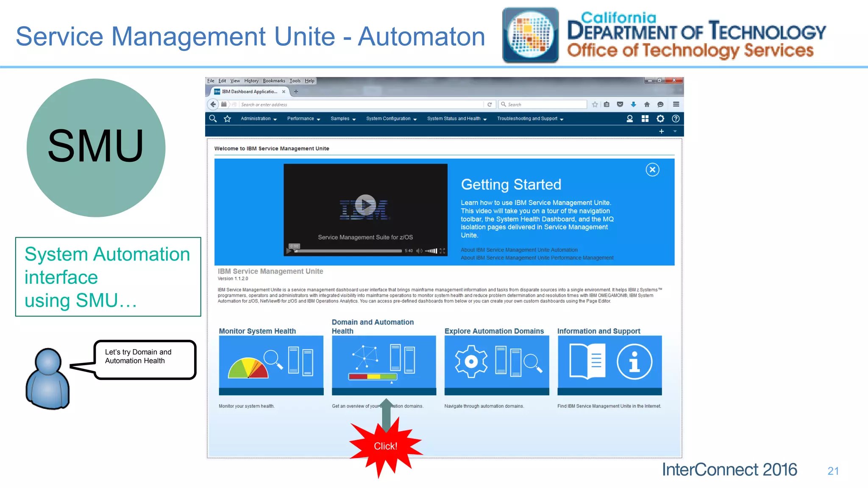Click the video progress bar

[x=348, y=251]
